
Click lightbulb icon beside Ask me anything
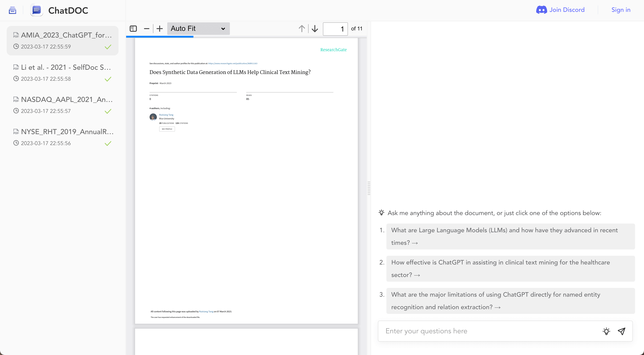click(x=381, y=213)
